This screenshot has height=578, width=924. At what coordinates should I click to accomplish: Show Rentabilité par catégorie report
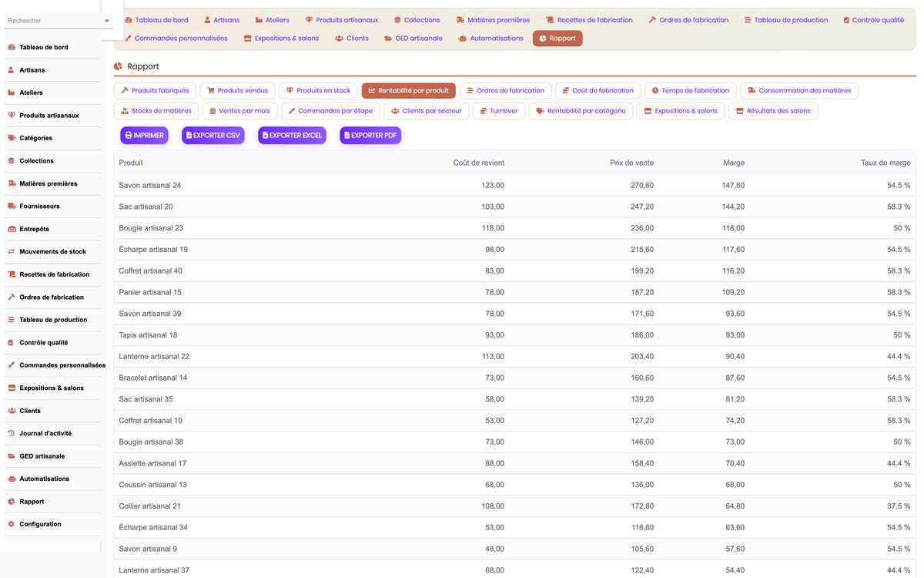581,111
